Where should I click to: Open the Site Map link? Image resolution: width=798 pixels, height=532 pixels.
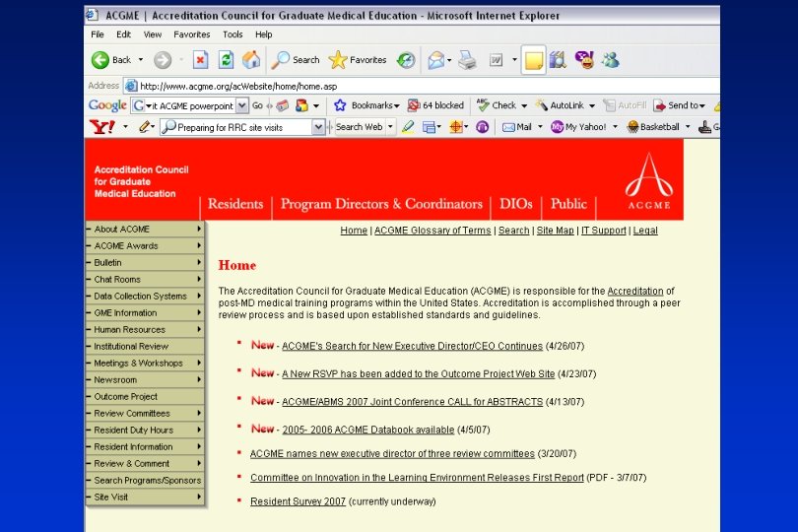click(x=555, y=231)
